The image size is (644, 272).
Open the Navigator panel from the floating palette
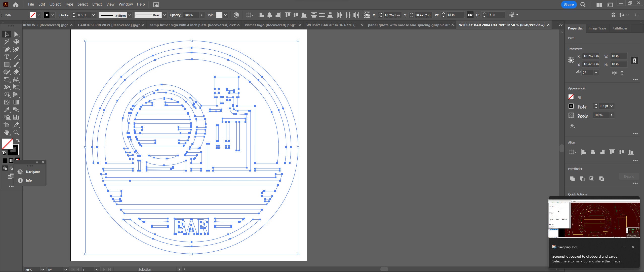pyautogui.click(x=33, y=172)
